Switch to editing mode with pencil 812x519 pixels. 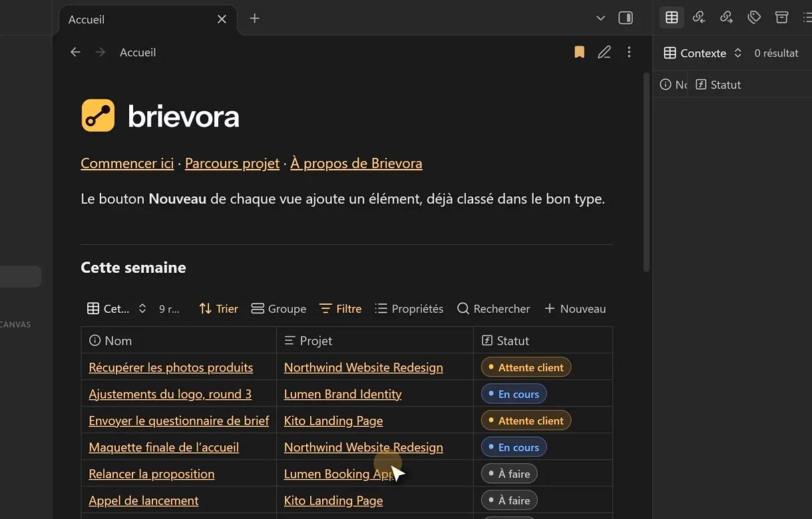pos(604,52)
